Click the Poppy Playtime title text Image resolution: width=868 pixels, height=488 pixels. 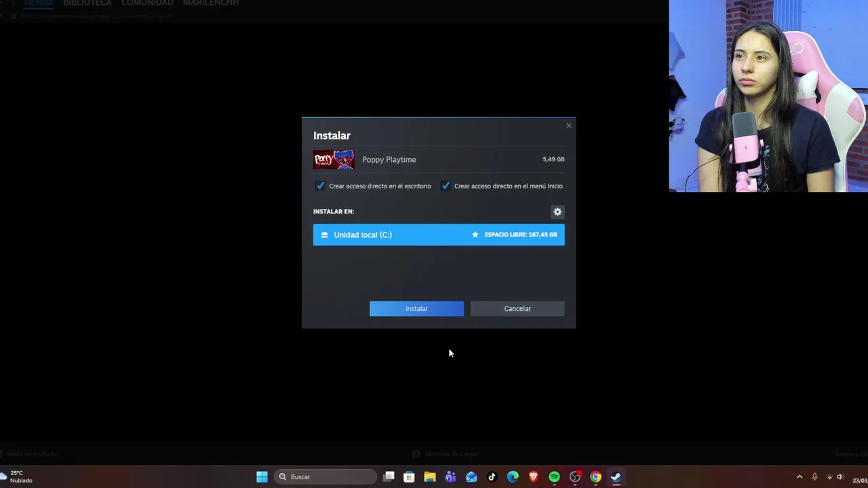pyautogui.click(x=389, y=159)
